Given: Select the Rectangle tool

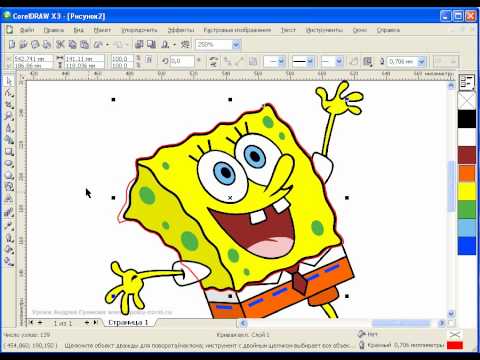Looking at the screenshot, I should 9,152.
